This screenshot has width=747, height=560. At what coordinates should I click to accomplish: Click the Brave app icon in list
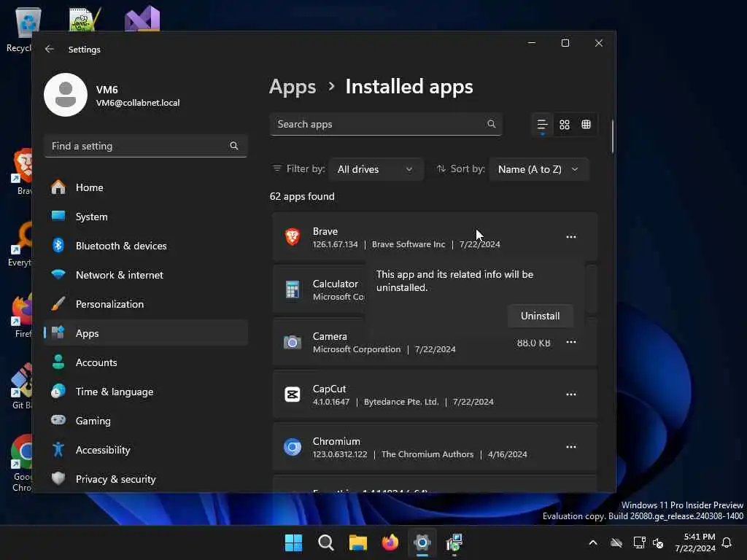(293, 237)
